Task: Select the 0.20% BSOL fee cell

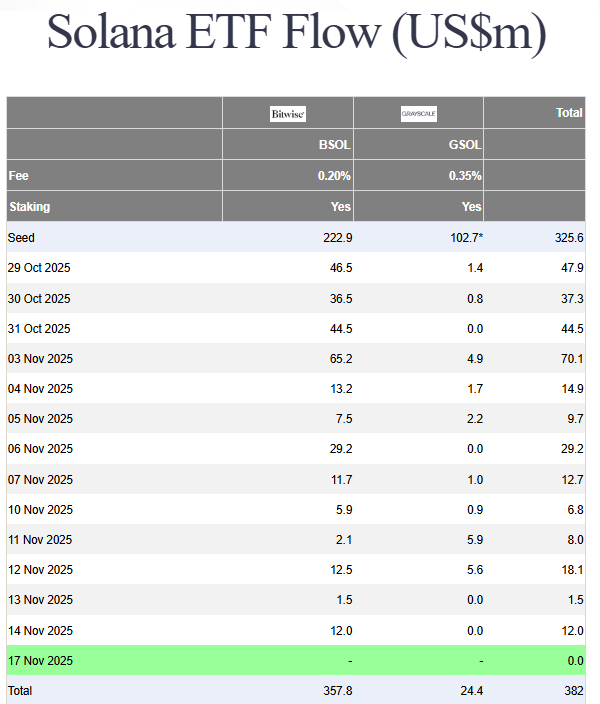Action: point(334,176)
